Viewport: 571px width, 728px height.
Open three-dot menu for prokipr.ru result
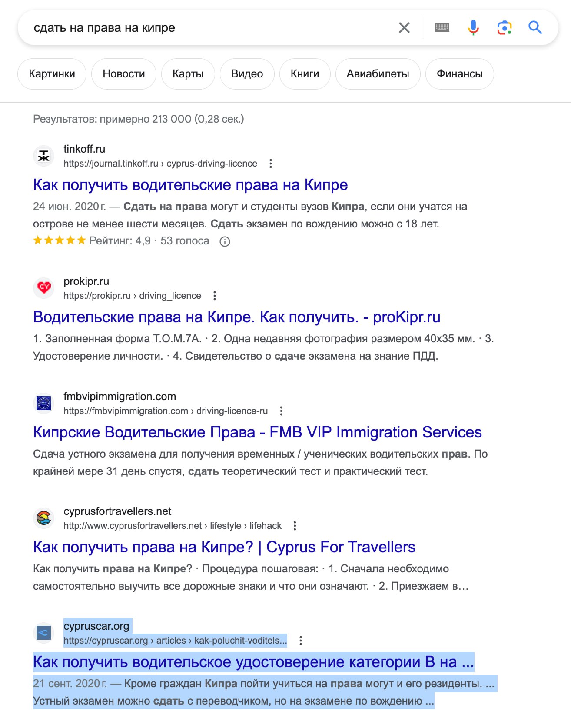(x=215, y=296)
